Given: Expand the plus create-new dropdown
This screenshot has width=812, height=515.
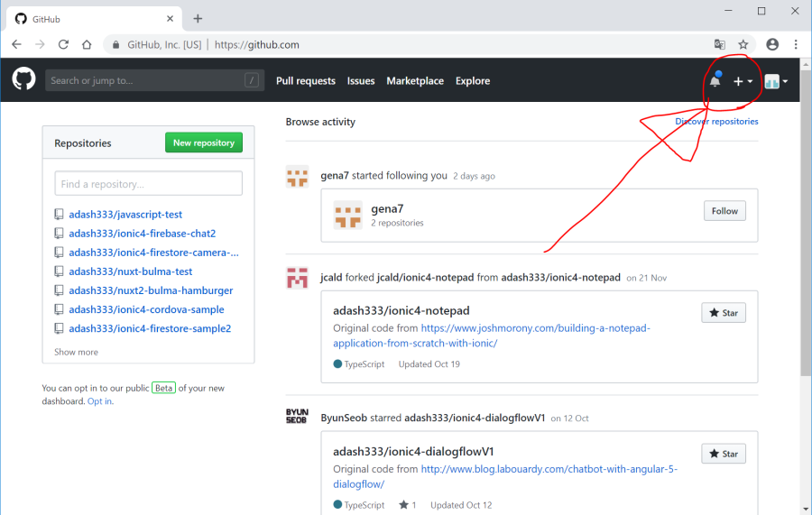Looking at the screenshot, I should [743, 81].
